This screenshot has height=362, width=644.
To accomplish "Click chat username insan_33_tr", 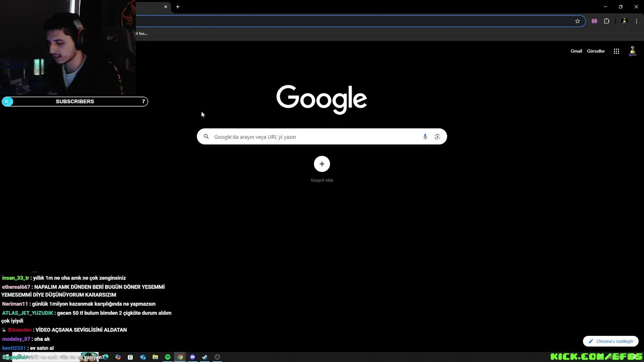I will (x=16, y=278).
